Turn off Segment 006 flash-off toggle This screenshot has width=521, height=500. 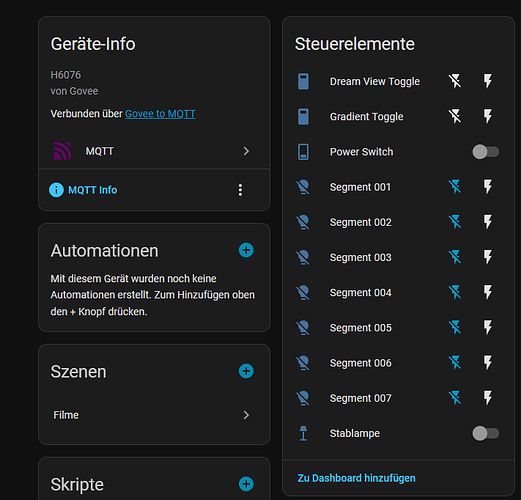click(x=455, y=363)
